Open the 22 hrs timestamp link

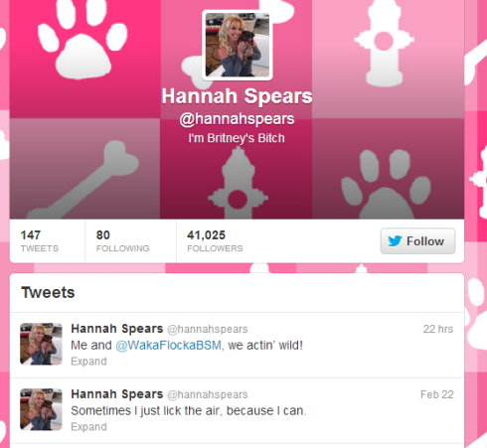pos(438,329)
